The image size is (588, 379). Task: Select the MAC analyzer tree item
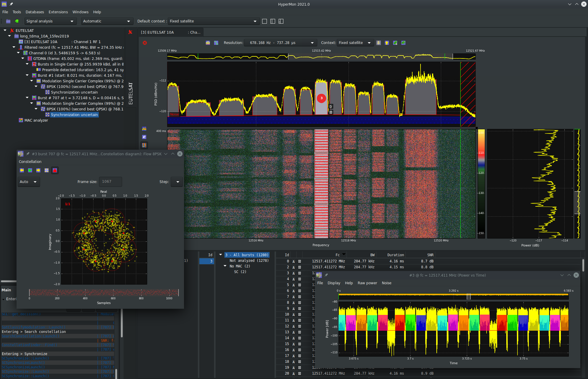(x=36, y=120)
